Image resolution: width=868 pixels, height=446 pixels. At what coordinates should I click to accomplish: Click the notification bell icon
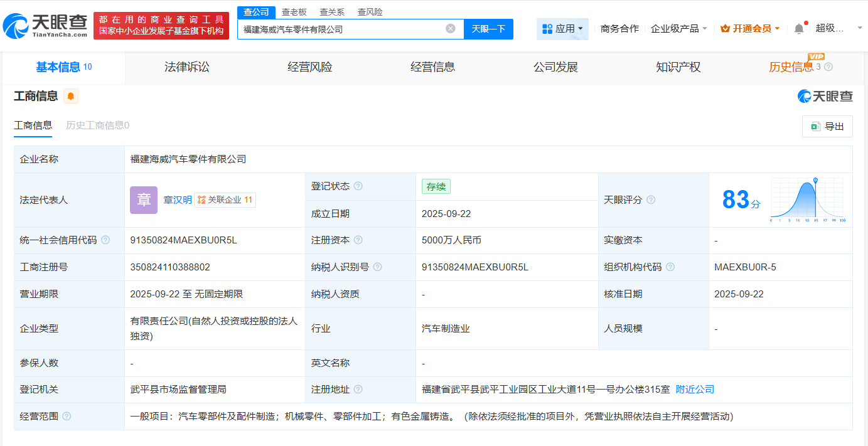tap(798, 28)
